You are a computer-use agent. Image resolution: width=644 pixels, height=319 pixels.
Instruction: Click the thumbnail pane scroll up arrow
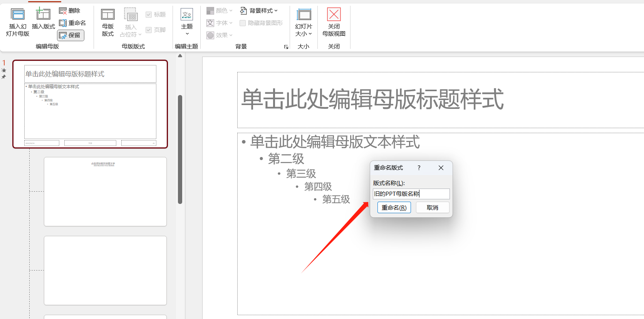(x=180, y=56)
